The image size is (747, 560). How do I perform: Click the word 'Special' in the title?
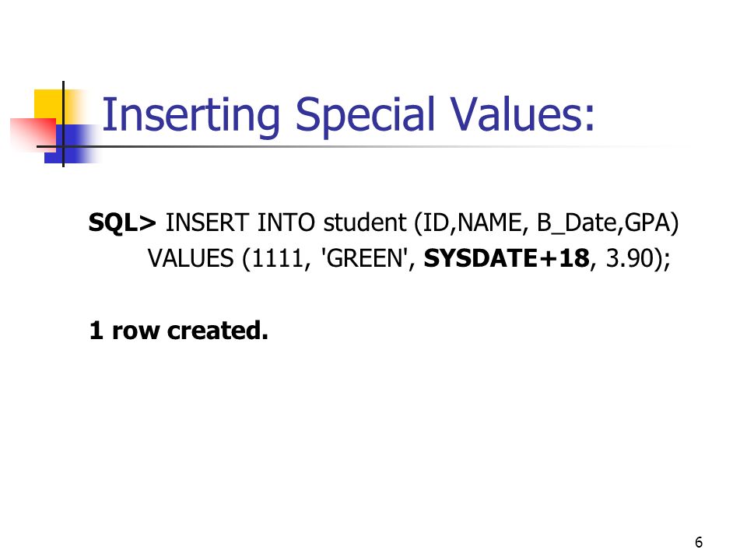(365, 115)
